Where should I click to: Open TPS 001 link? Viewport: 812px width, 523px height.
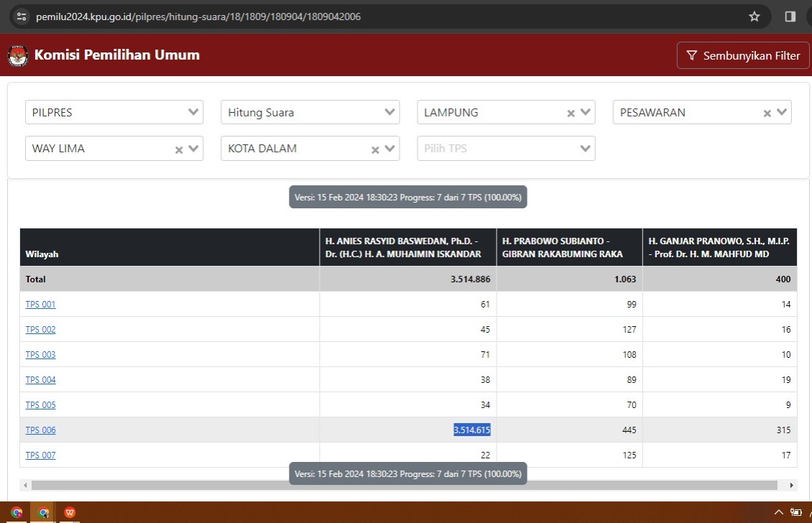coord(40,305)
